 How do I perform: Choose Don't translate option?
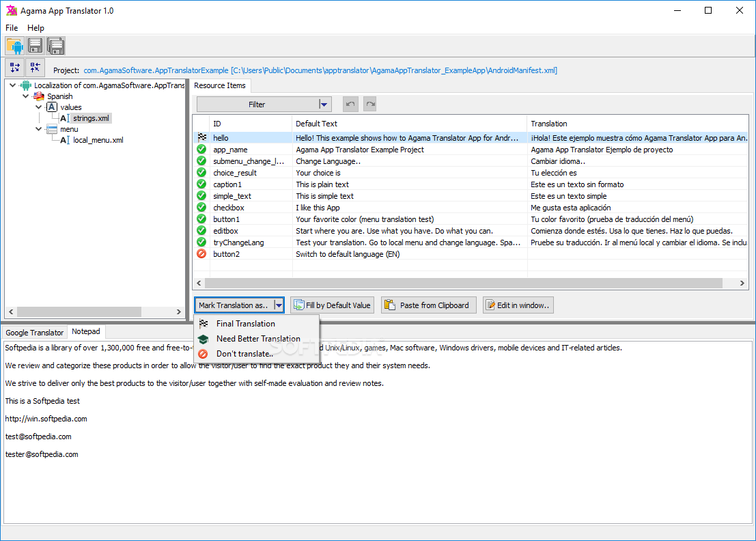pyautogui.click(x=257, y=353)
